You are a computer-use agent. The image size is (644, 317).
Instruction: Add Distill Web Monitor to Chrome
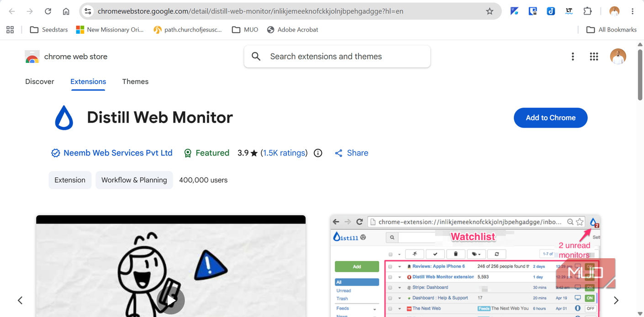(x=550, y=118)
